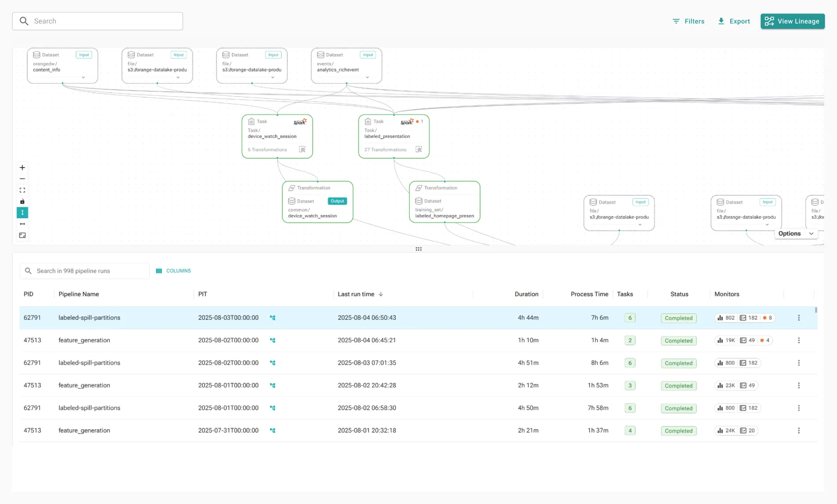The height and width of the screenshot is (504, 837).
Task: Open more actions for run 2025-08-01 20:32:18
Action: coord(799,430)
